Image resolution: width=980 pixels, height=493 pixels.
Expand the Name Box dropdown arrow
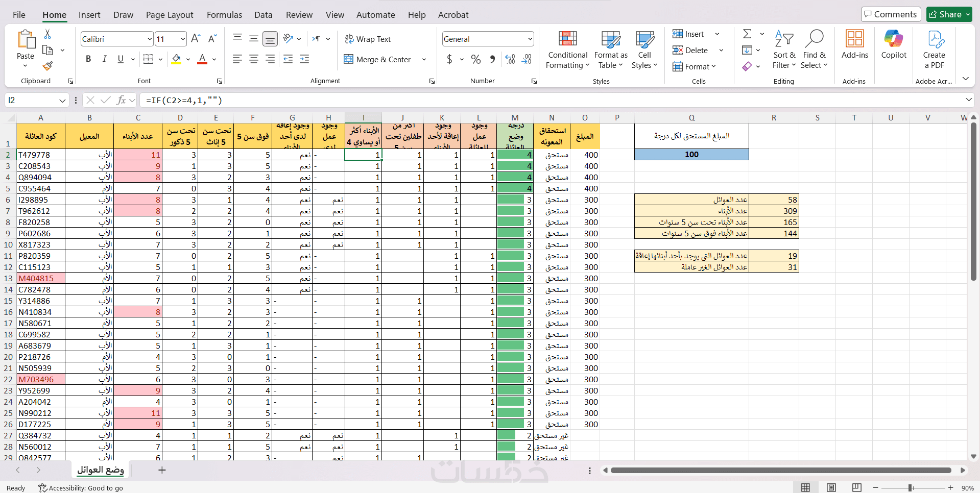coord(62,101)
